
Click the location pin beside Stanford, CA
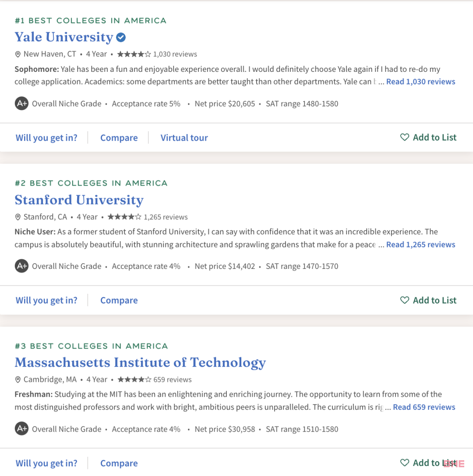(x=18, y=217)
